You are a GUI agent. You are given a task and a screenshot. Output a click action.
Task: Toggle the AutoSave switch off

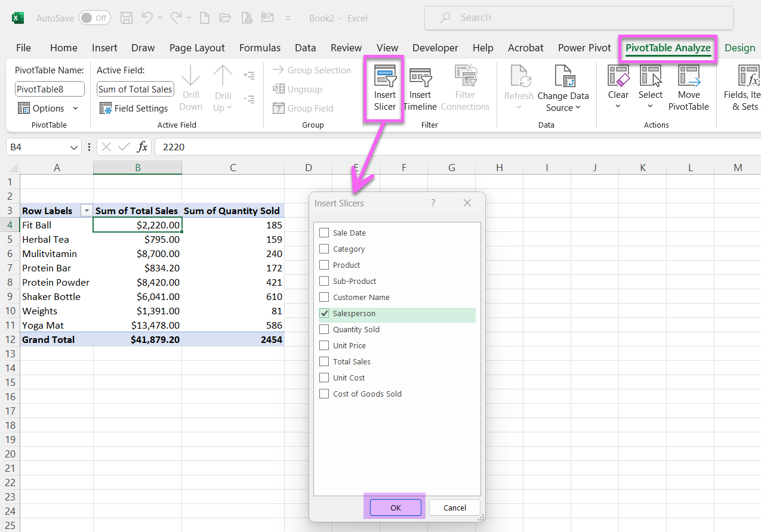(94, 18)
